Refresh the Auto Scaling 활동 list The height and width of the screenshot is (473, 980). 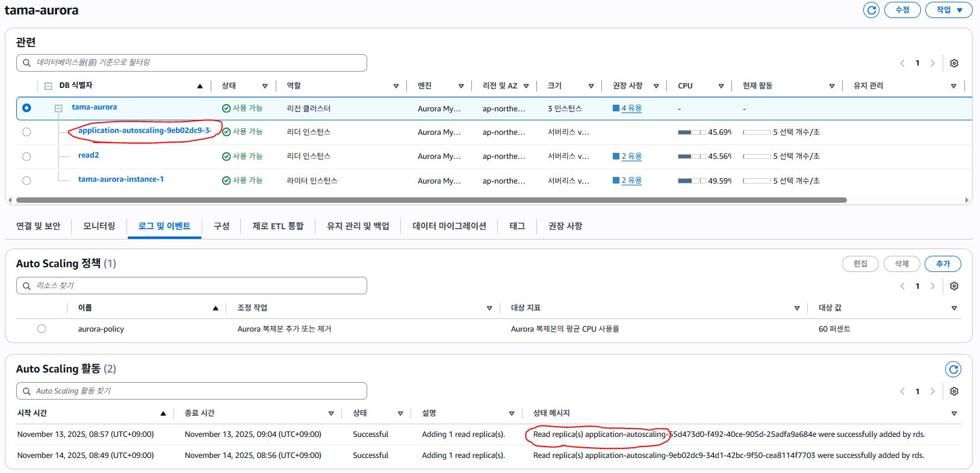(x=953, y=369)
